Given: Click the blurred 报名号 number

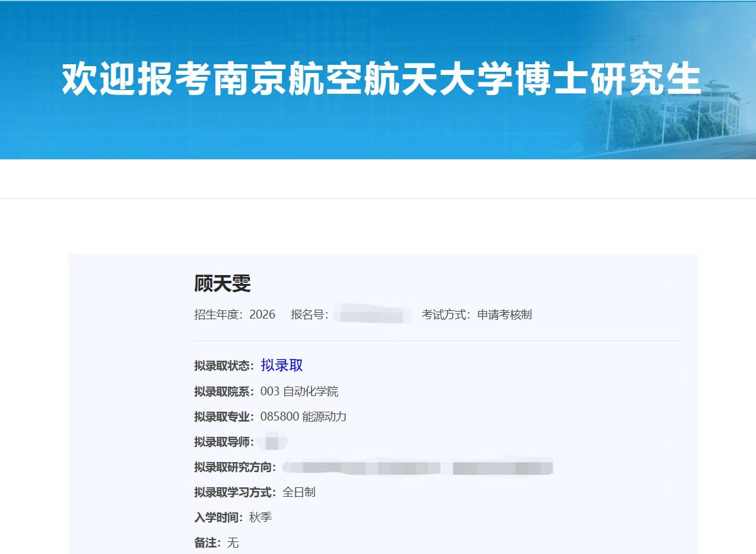Looking at the screenshot, I should [x=369, y=314].
